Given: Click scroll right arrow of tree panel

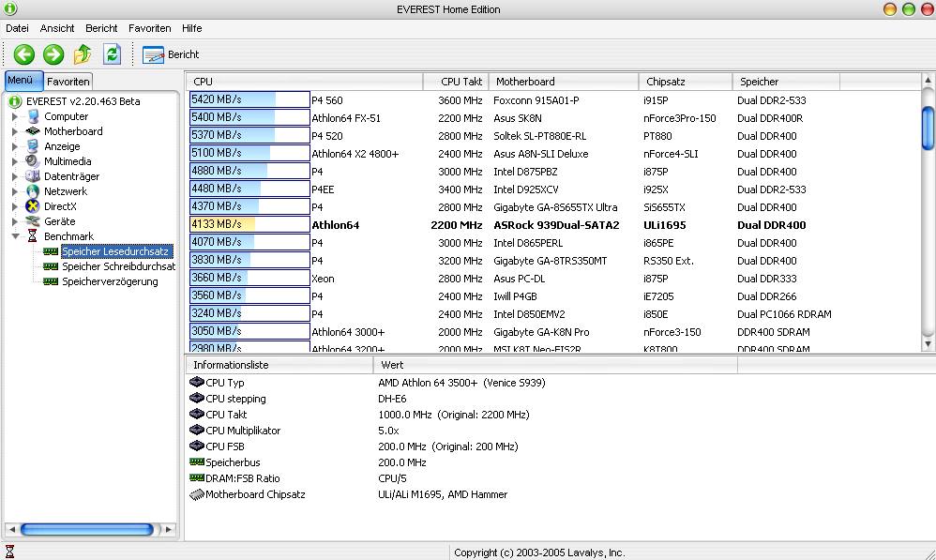Looking at the screenshot, I should [x=169, y=529].
